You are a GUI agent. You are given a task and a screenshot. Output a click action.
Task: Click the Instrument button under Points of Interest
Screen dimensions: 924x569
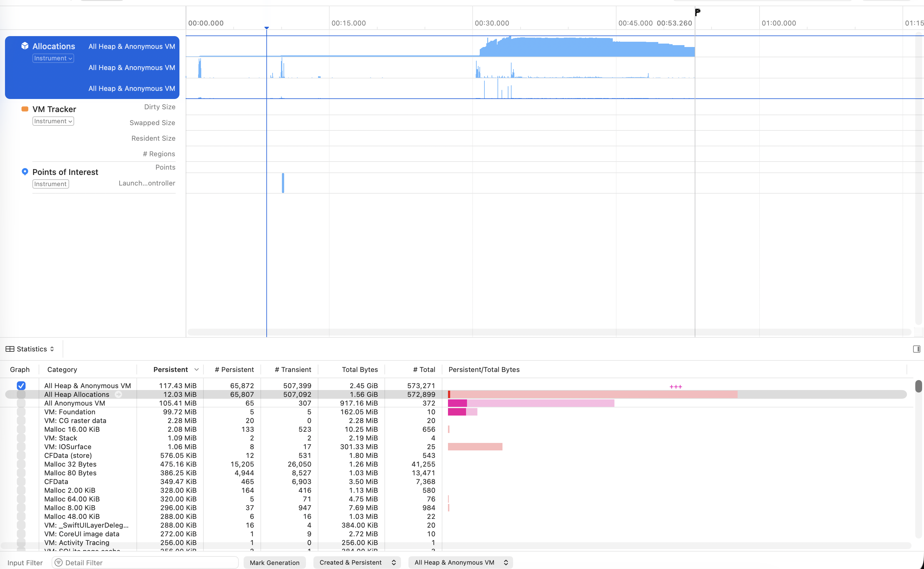pos(50,184)
